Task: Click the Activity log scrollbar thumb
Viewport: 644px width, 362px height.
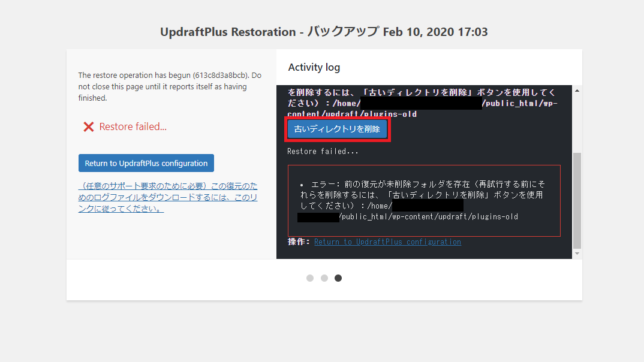Action: click(x=577, y=200)
